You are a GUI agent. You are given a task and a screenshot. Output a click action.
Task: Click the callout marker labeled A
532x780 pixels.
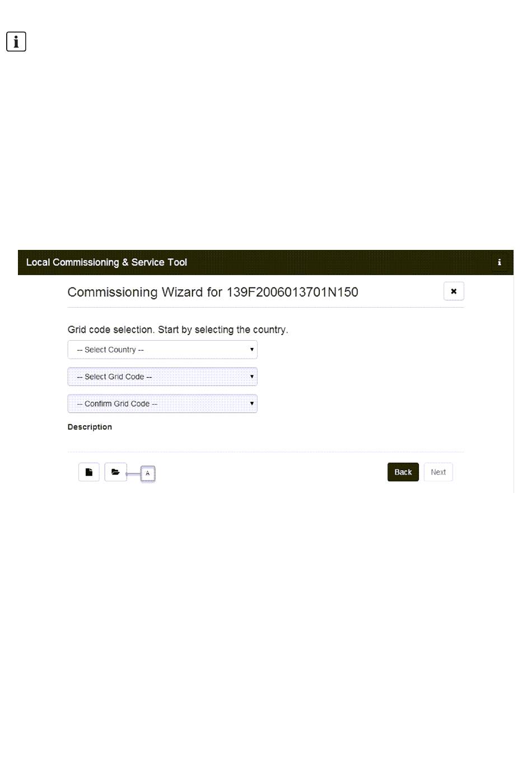pos(148,473)
